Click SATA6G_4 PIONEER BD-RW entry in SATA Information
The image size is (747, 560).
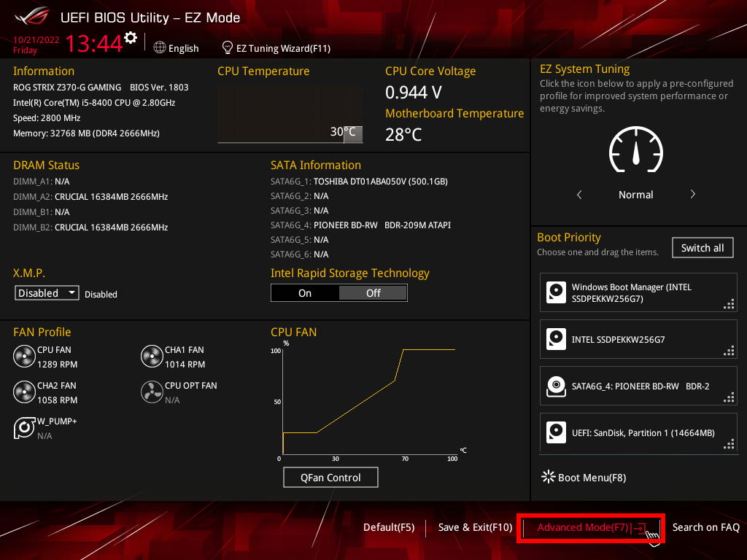pyautogui.click(x=360, y=225)
